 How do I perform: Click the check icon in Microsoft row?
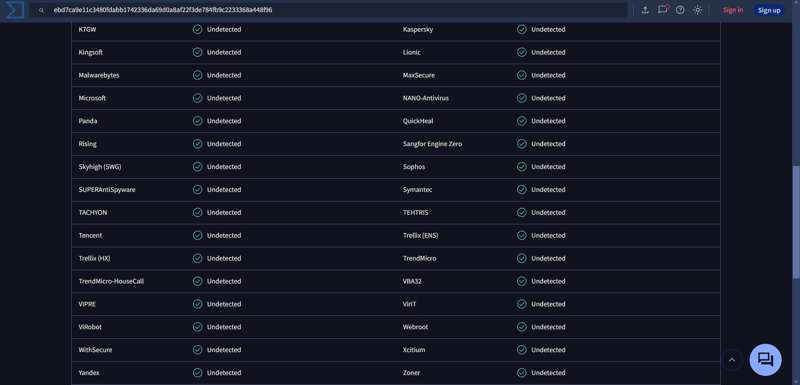tap(197, 98)
